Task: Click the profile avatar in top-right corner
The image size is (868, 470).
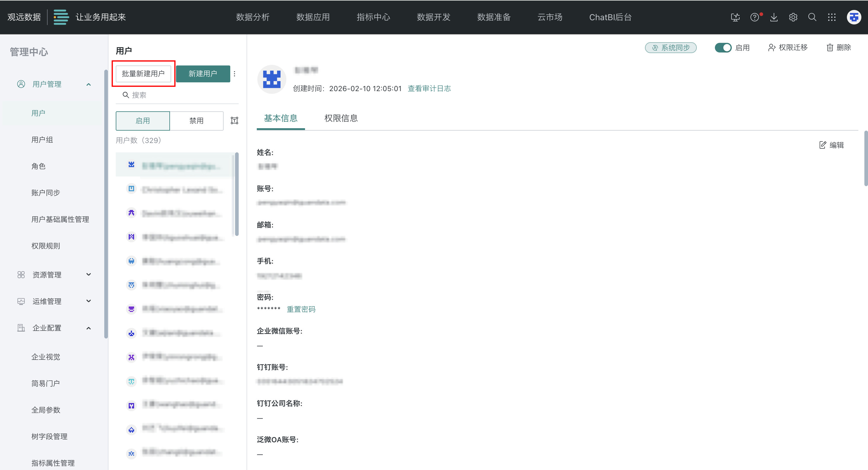Action: (x=854, y=17)
